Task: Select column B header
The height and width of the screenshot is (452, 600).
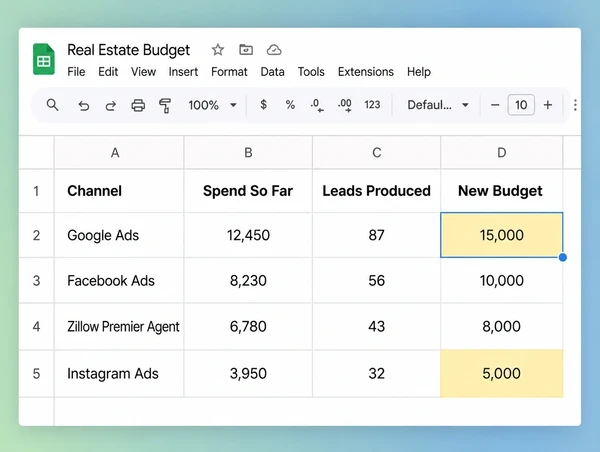Action: [248, 152]
